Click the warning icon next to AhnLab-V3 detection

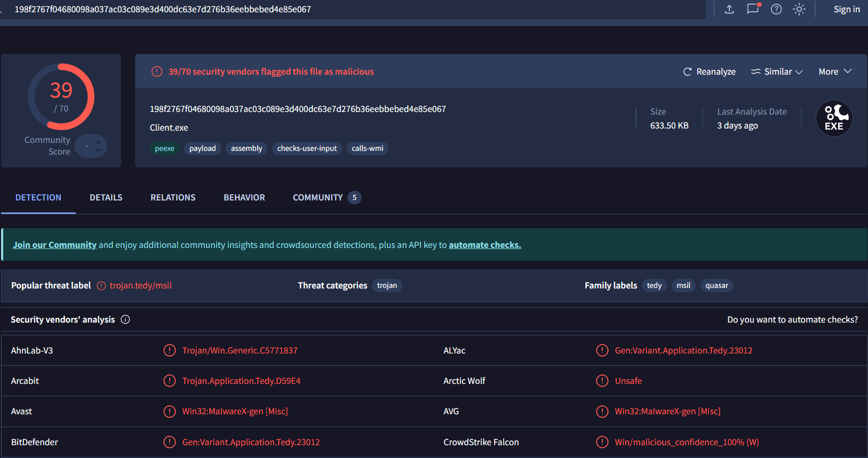point(170,350)
